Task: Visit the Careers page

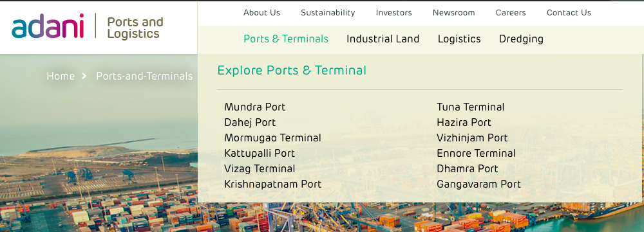Action: coord(511,13)
